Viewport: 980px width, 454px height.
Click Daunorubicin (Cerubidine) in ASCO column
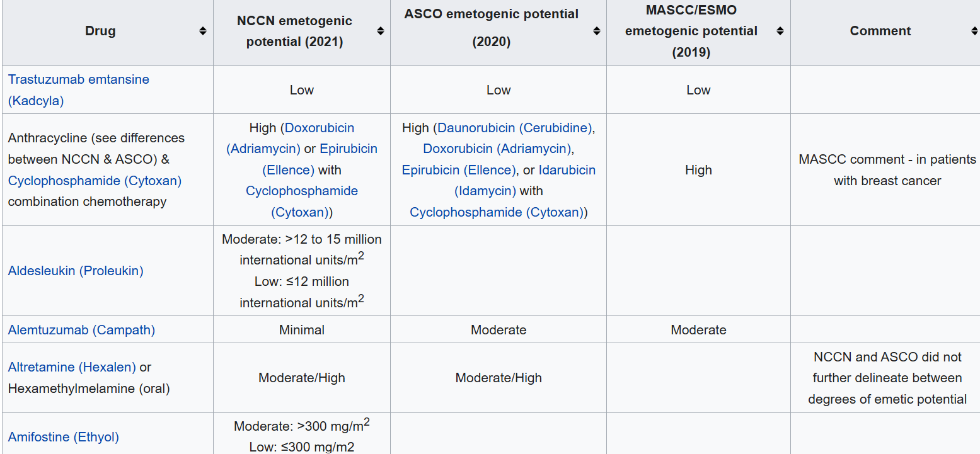pyautogui.click(x=514, y=128)
